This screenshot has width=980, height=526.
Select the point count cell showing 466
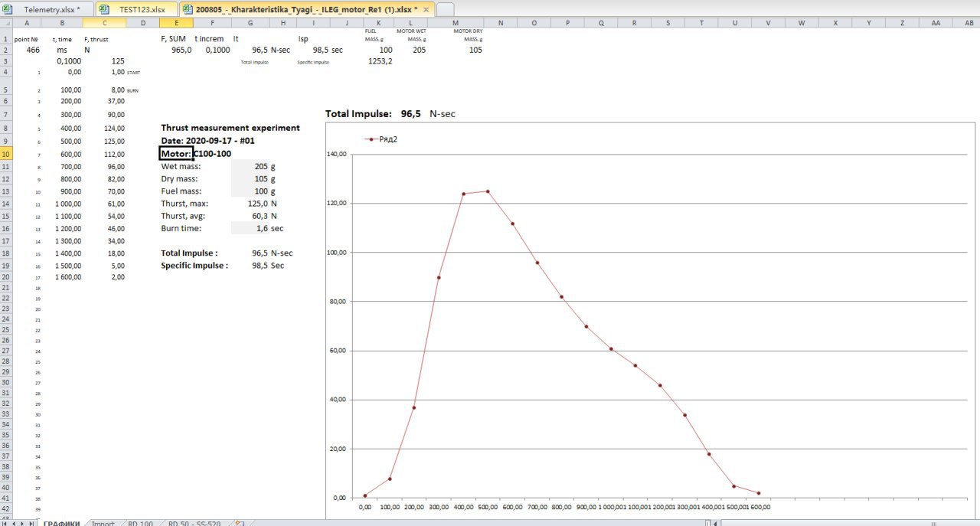[33, 50]
